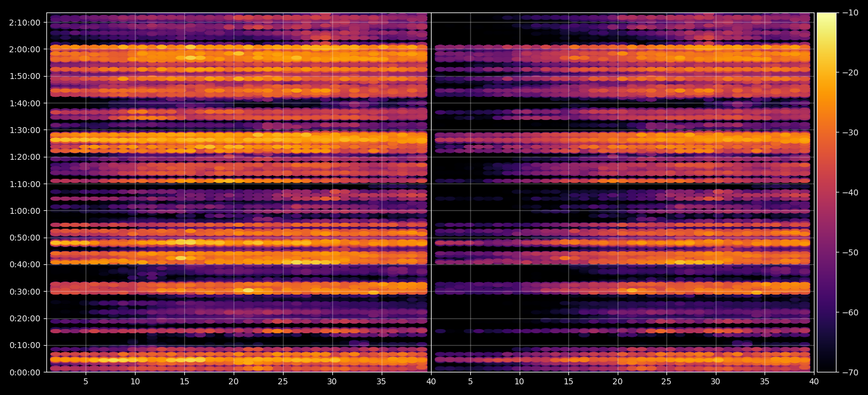868x395 pixels.
Task: Select the 1:00:00 y-axis label
Action: 26,211
